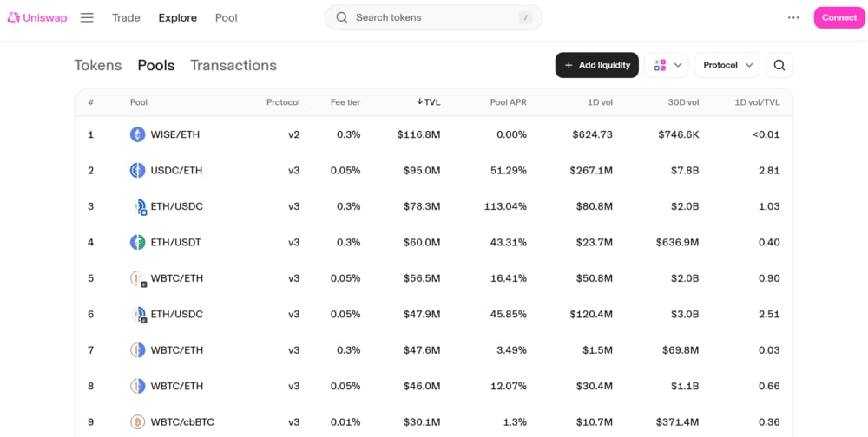Click token icon of WBTC/ETH $56.5M pool
This screenshot has height=437, width=868.
click(138, 278)
